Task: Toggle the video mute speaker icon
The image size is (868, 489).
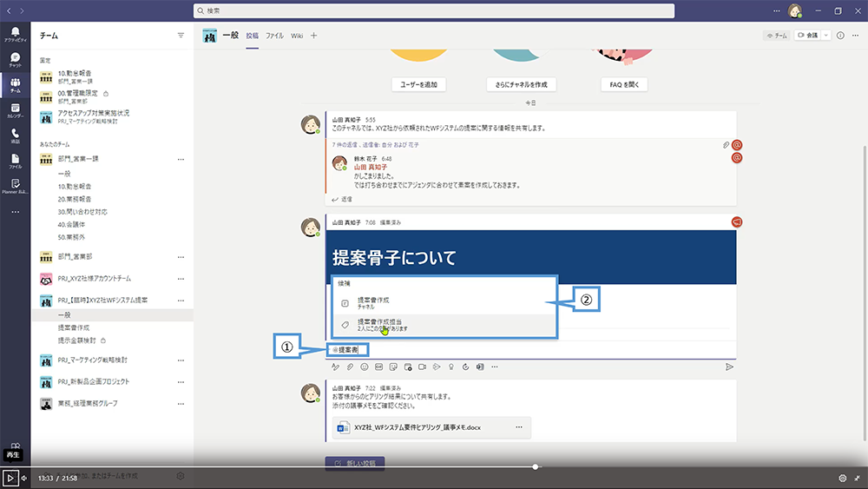Action: [23, 478]
